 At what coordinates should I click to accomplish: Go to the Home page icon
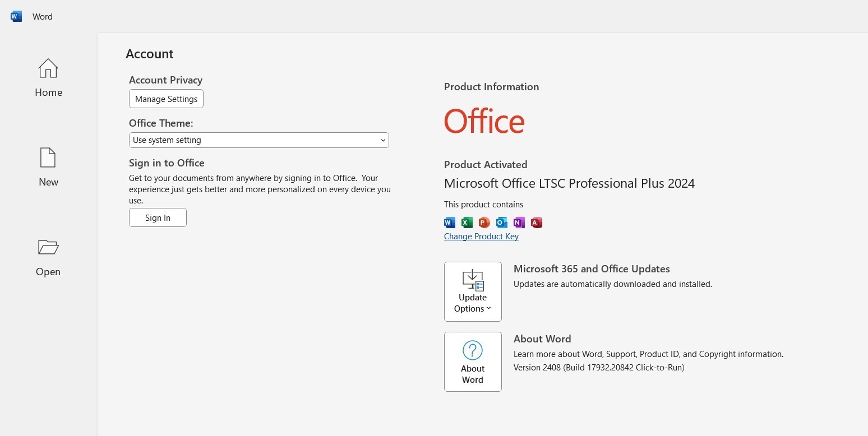click(48, 68)
